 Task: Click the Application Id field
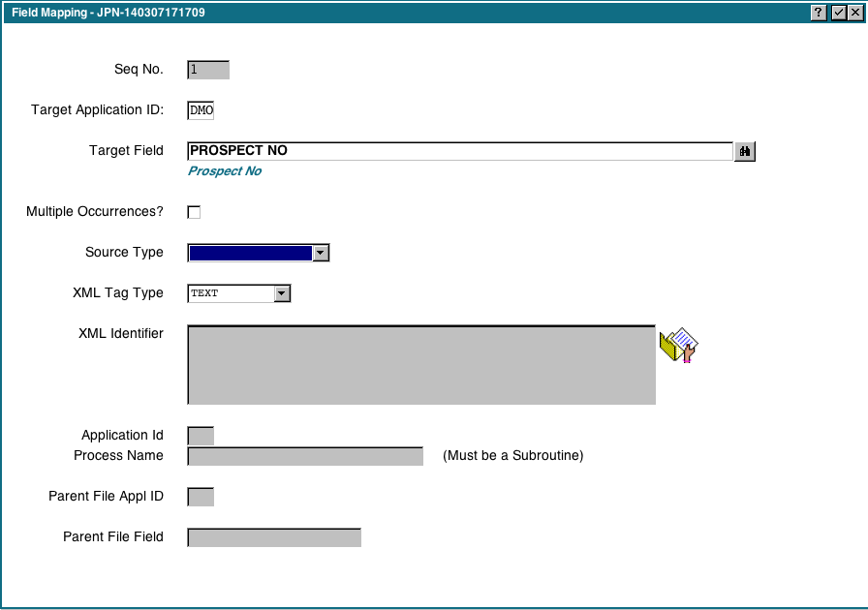pos(201,436)
